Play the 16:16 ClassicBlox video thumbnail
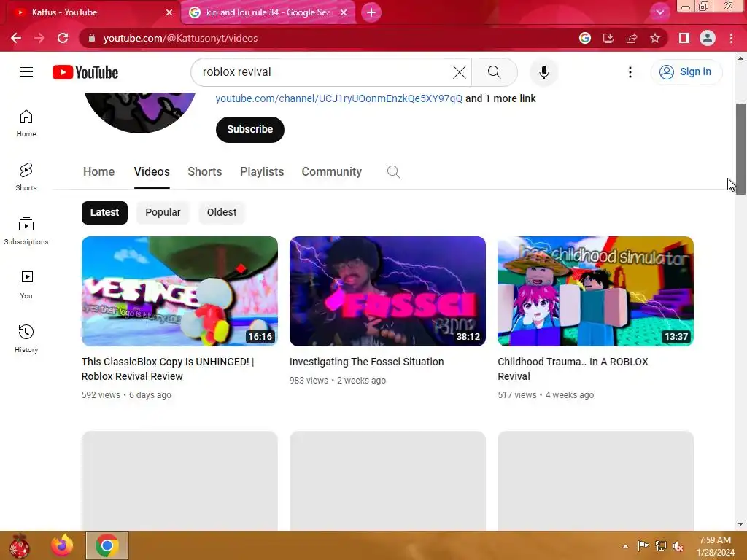Screen dimensions: 747x560 click(179, 291)
